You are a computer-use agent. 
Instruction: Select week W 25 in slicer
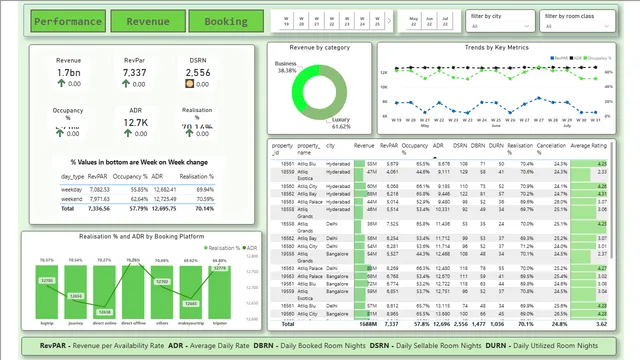(377, 21)
